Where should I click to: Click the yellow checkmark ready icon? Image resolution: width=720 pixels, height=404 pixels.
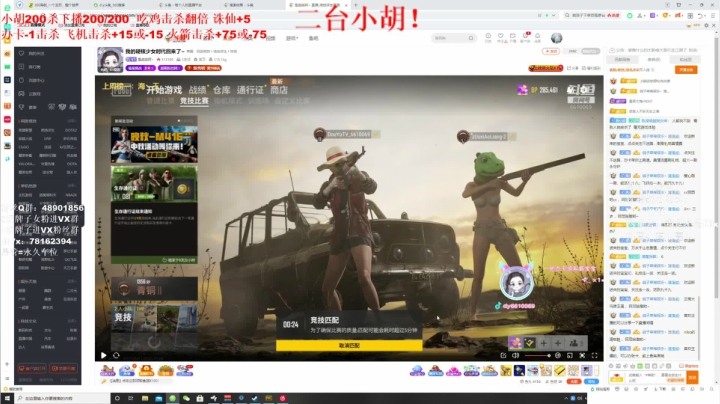[x=529, y=343]
